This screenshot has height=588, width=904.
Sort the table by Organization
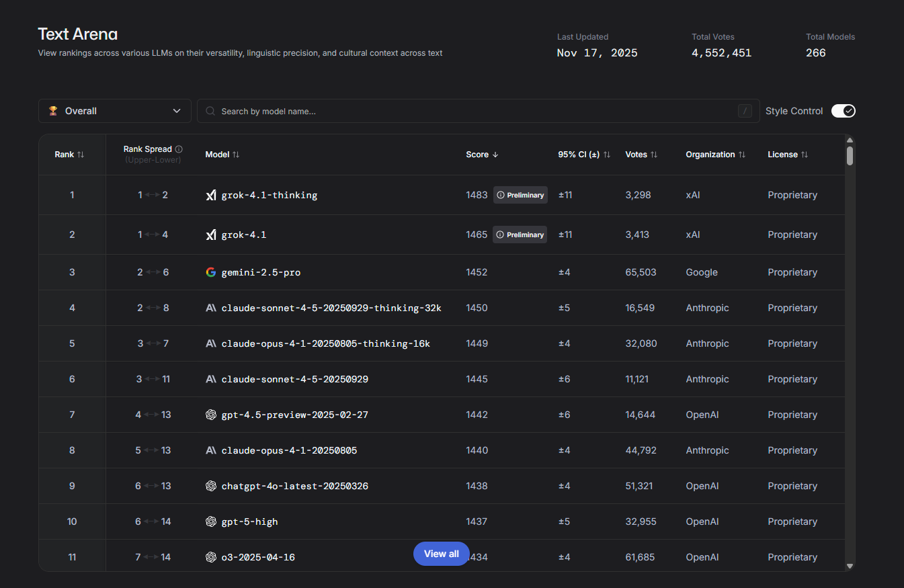tap(743, 154)
